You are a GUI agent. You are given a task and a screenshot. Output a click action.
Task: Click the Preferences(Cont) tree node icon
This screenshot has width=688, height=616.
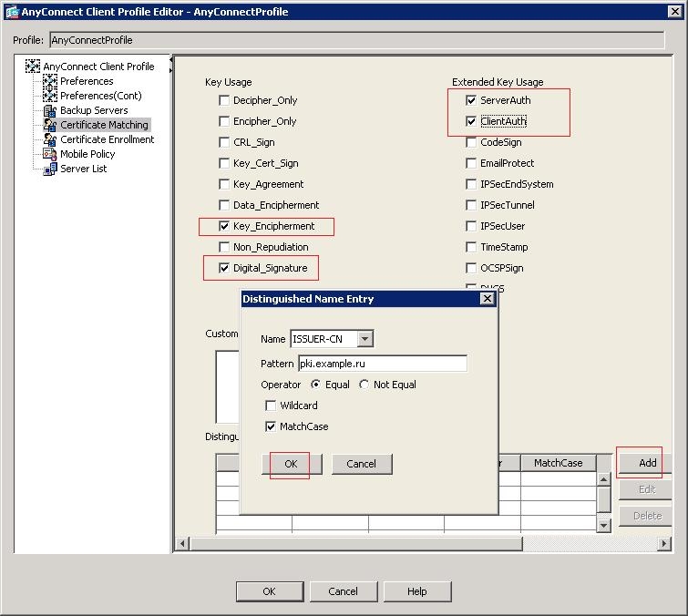tap(50, 95)
